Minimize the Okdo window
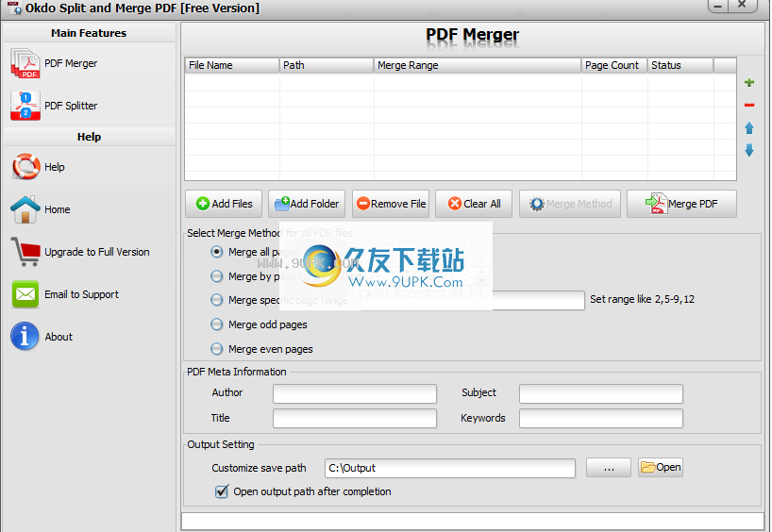This screenshot has height=532, width=772. [x=718, y=6]
